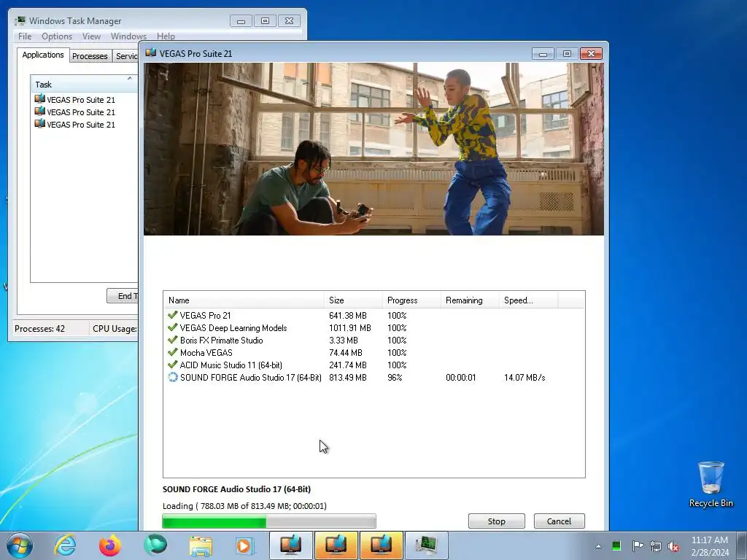Click the checkmark beside Boris FX Primatte Studio
This screenshot has height=560, width=747.
[172, 340]
